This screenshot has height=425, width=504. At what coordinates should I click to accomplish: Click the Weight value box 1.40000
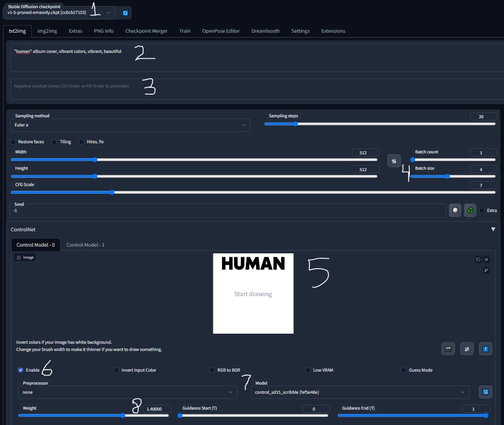click(x=156, y=409)
